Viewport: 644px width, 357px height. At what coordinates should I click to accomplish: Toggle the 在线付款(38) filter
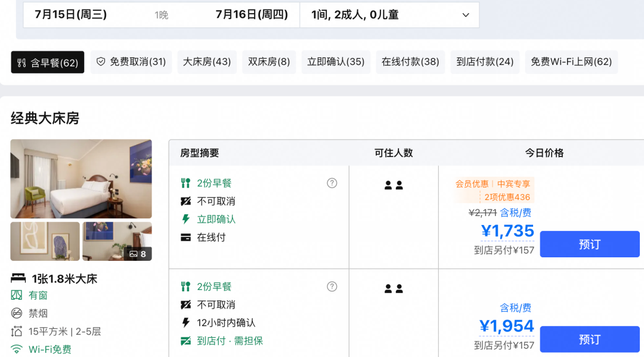[410, 62]
